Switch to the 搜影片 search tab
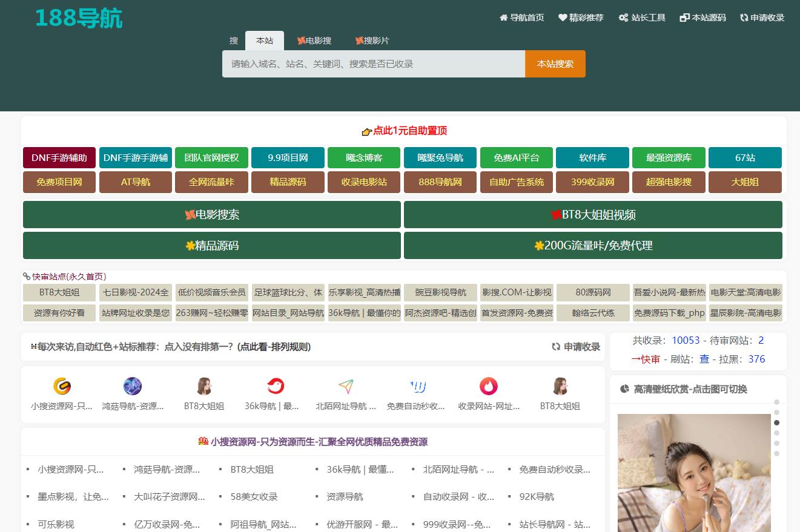 pos(372,41)
